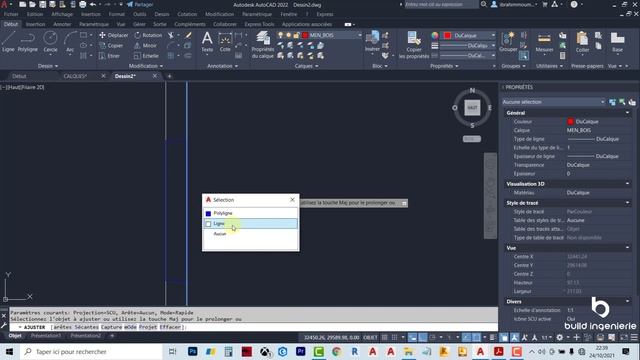
Task: Switch to the Express Tools ribbon tab
Action: pyautogui.click(x=259, y=24)
